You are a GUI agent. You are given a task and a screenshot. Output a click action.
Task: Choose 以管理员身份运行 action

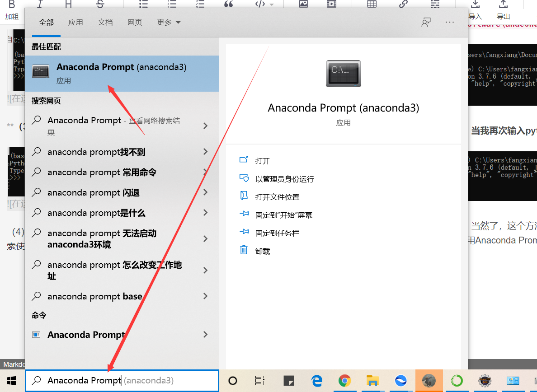277,179
